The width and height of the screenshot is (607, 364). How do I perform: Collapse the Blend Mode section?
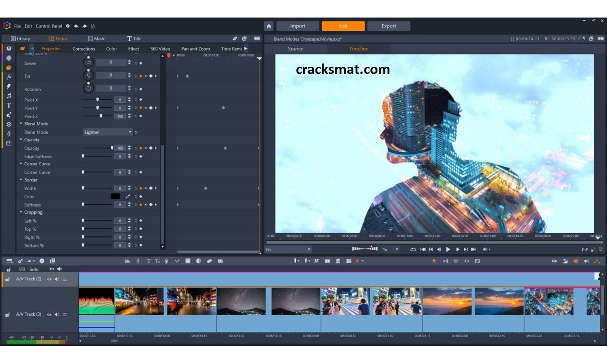21,124
